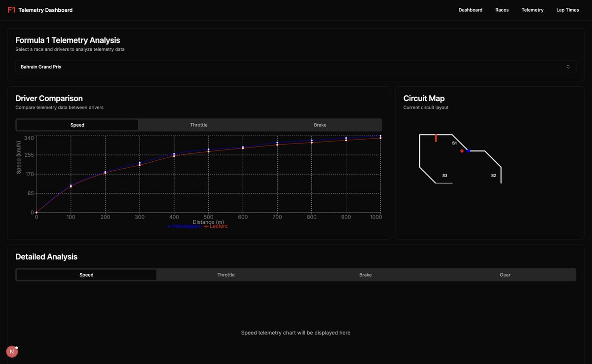The width and height of the screenshot is (592, 364).
Task: Go to Dashboard in the top navigation
Action: pyautogui.click(x=470, y=10)
